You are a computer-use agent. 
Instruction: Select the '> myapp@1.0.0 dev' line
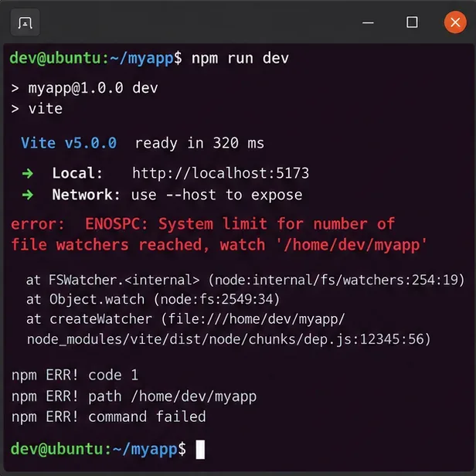coord(84,88)
